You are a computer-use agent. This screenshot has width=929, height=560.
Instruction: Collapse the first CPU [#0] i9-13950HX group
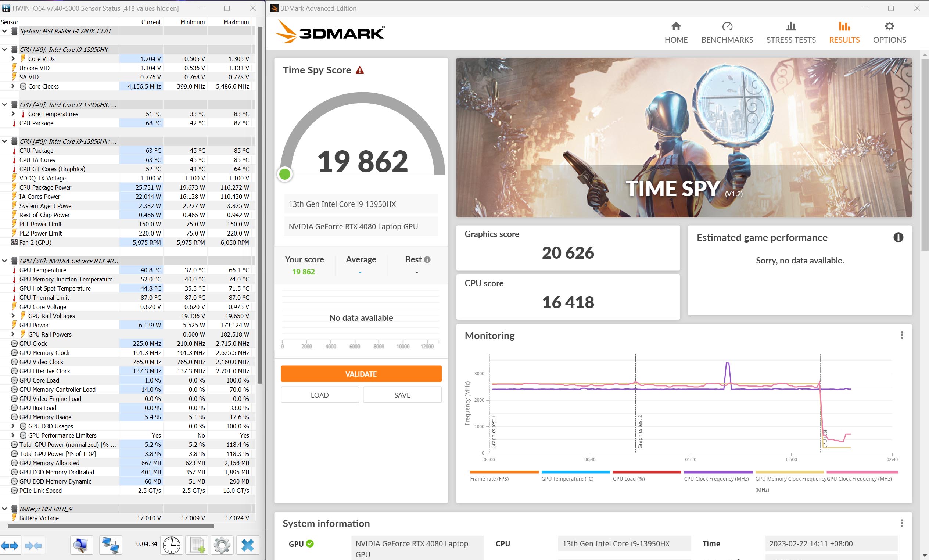point(4,49)
